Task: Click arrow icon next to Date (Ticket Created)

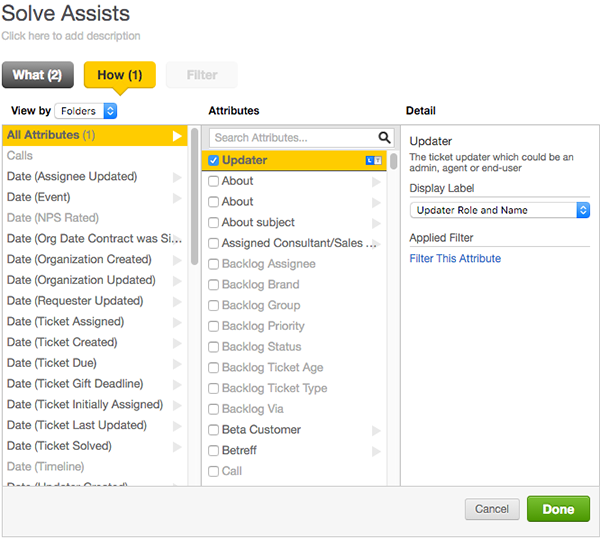Action: pyautogui.click(x=177, y=343)
